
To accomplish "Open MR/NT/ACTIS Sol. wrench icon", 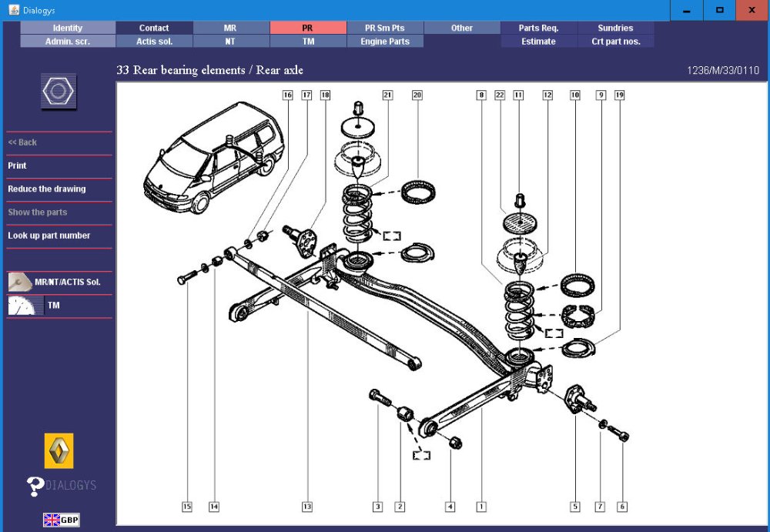I will point(19,282).
